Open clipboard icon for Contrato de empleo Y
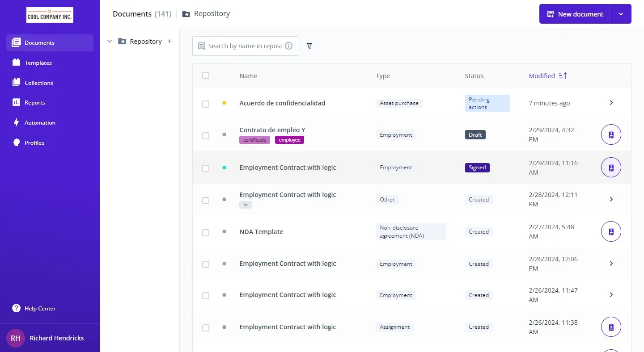This screenshot has height=352, width=644. tap(611, 134)
